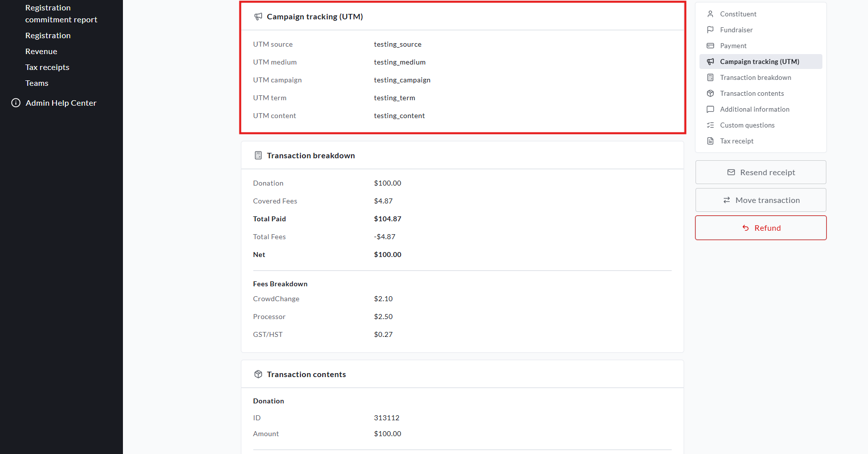The image size is (868, 454).
Task: Jump to the Fundraiser section
Action: pos(760,30)
